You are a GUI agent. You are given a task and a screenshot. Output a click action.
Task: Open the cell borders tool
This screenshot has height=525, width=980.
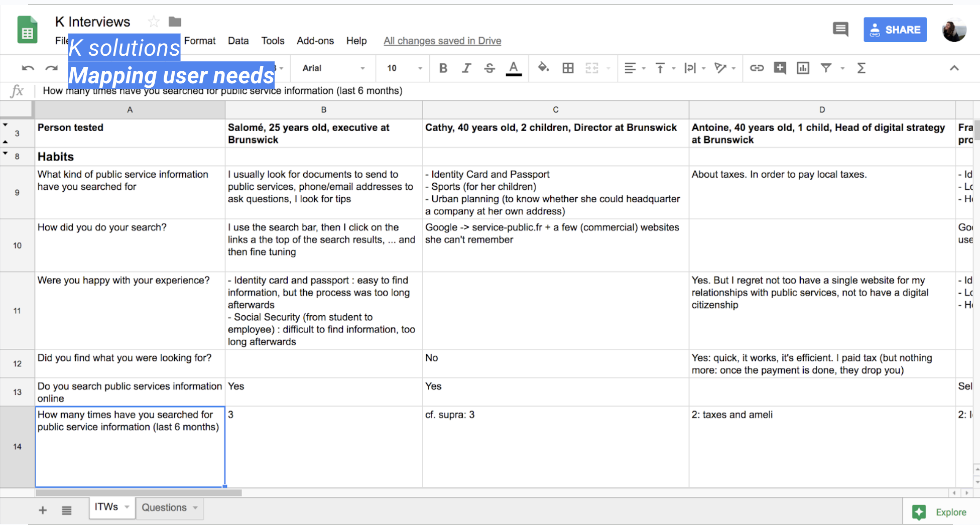[x=568, y=68]
